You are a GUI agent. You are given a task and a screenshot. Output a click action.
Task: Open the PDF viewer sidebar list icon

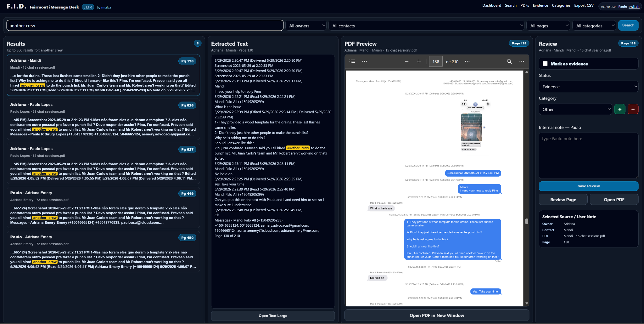[x=352, y=61]
